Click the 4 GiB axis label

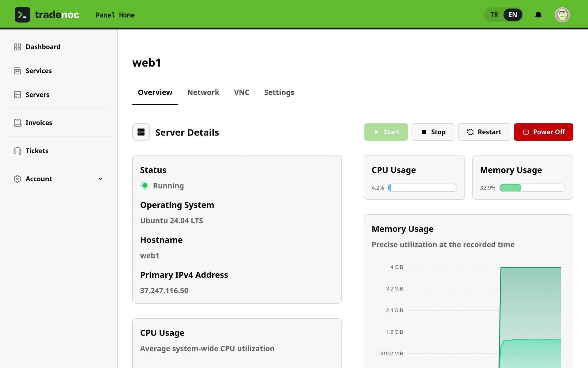pyautogui.click(x=397, y=267)
